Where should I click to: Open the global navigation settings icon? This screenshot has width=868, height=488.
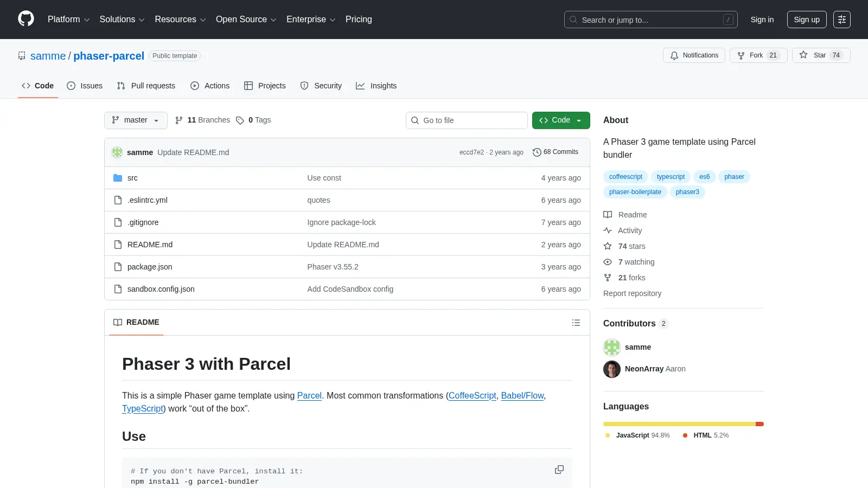point(842,20)
